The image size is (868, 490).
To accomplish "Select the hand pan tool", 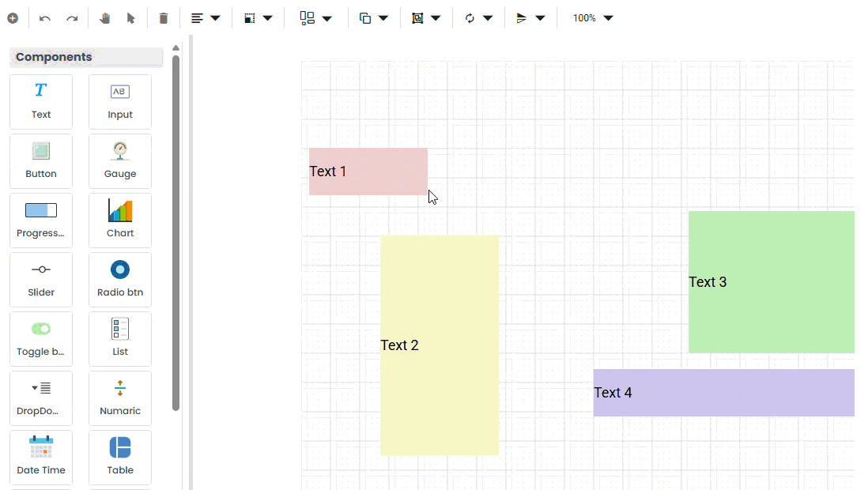I will pos(104,18).
